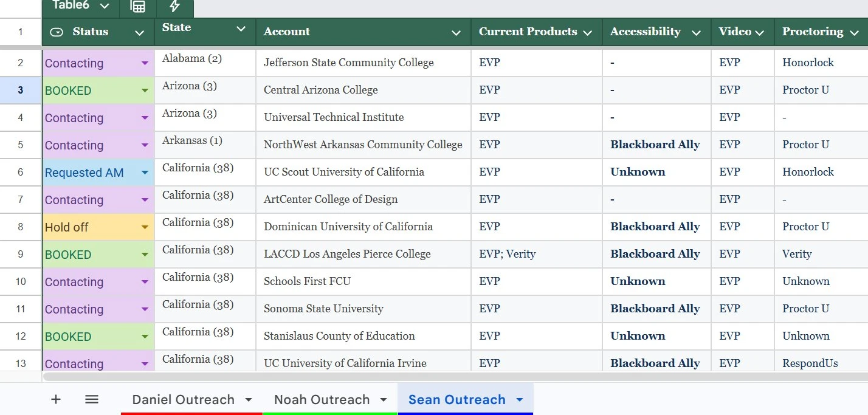Image resolution: width=868 pixels, height=415 pixels.
Task: Click Dominican University of California cell
Action: pyautogui.click(x=363, y=227)
